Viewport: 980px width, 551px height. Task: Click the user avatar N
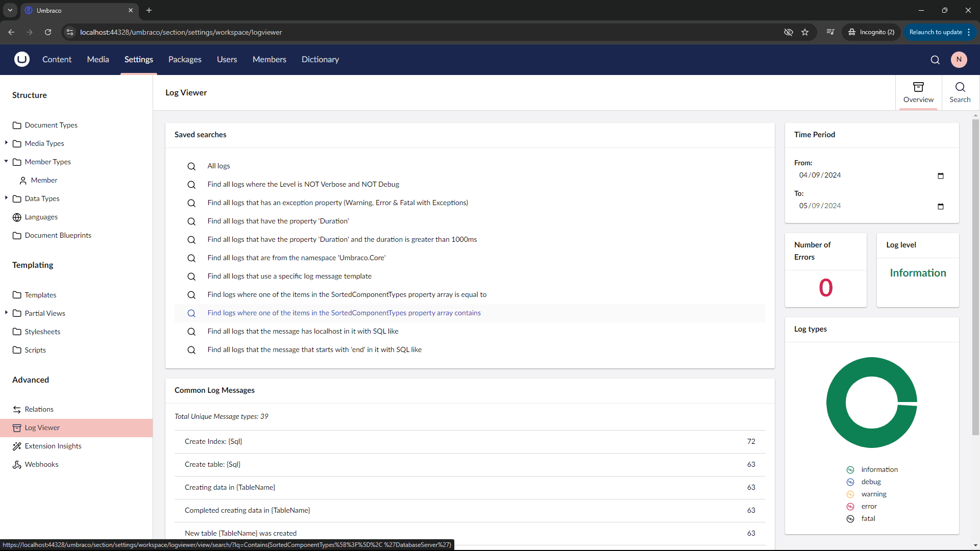click(959, 60)
